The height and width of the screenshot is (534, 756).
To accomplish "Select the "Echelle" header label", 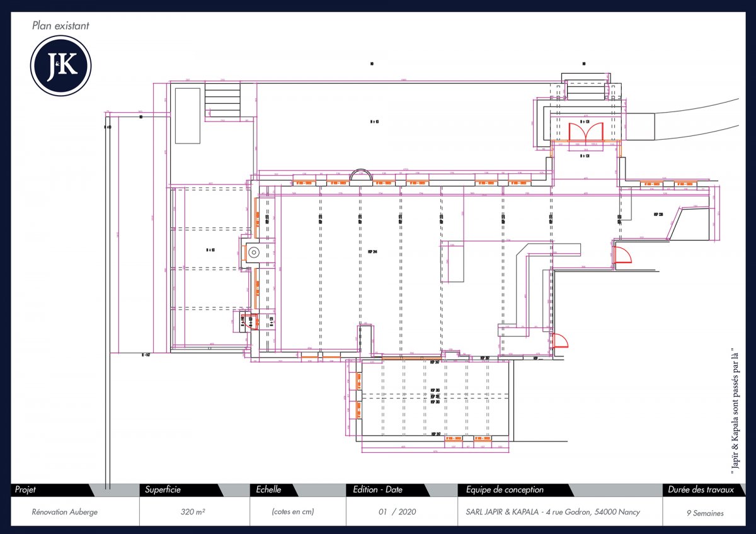I will pyautogui.click(x=269, y=490).
